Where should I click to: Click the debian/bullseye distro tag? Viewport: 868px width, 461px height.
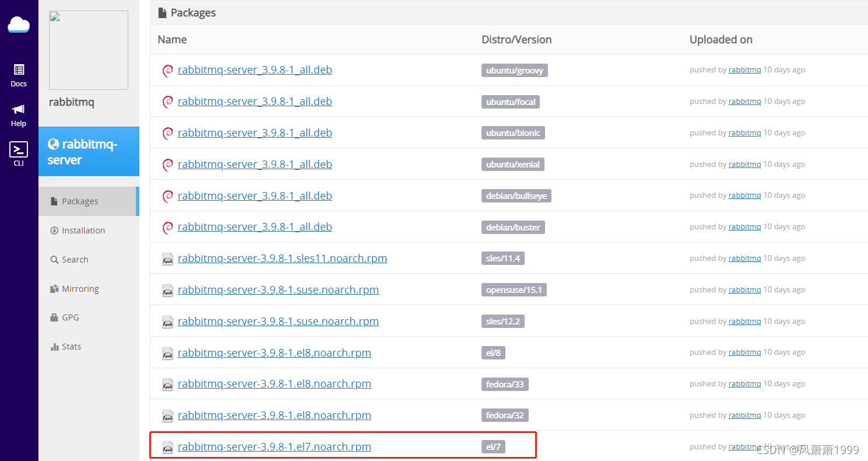point(516,195)
